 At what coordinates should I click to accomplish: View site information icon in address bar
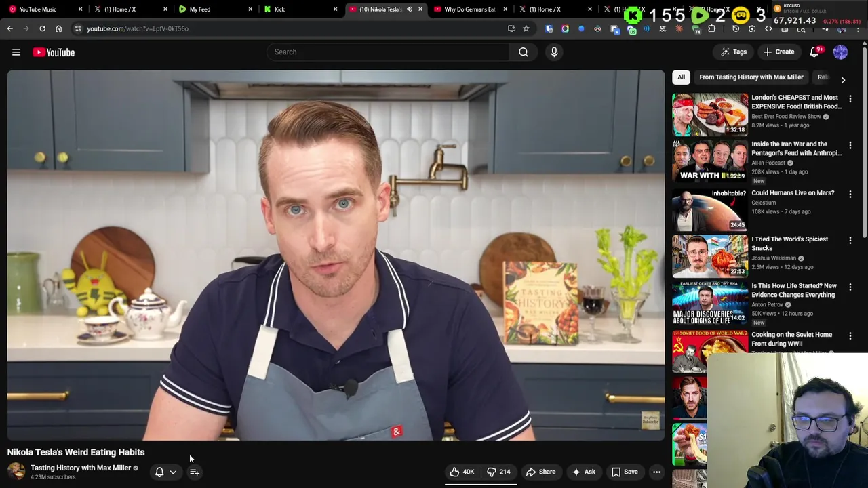(78, 28)
